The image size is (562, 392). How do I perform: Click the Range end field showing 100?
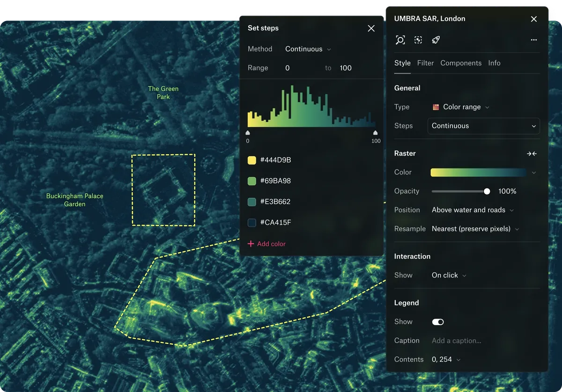tap(346, 68)
